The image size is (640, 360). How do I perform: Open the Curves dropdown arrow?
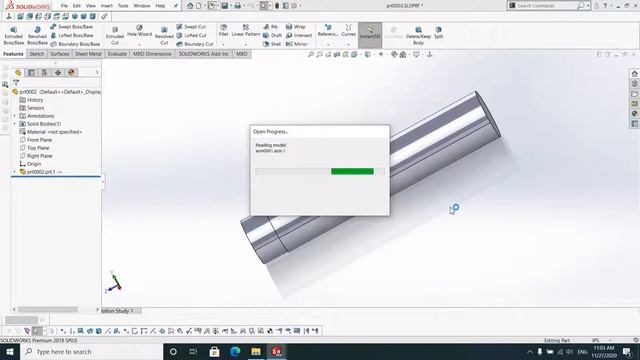tap(348, 44)
